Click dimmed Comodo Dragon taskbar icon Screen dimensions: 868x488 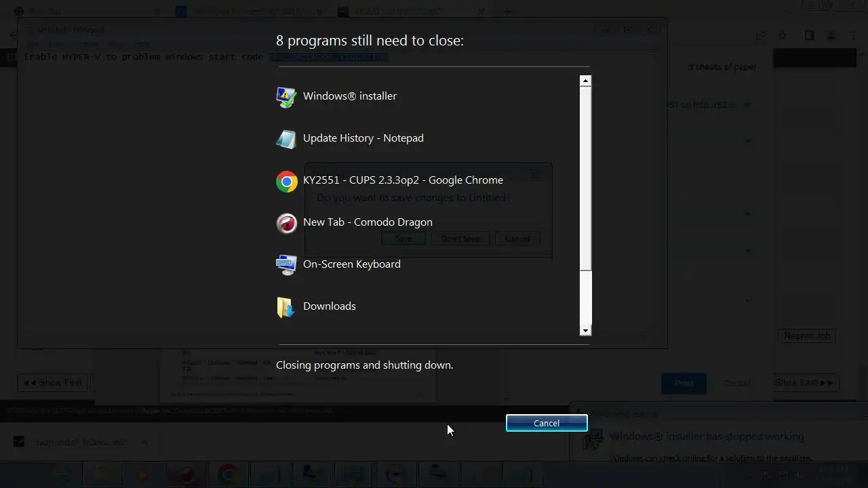tap(186, 474)
